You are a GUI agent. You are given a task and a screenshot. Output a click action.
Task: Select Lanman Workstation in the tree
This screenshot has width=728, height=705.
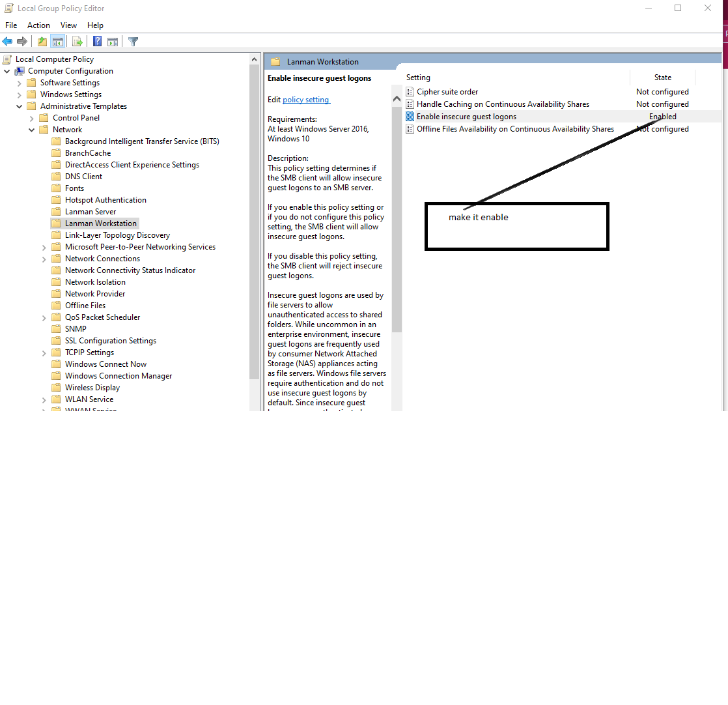[101, 223]
